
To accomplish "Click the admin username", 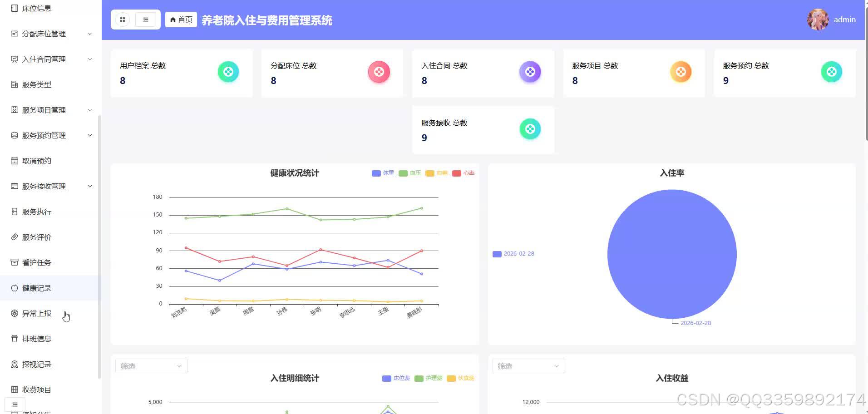I will [844, 20].
